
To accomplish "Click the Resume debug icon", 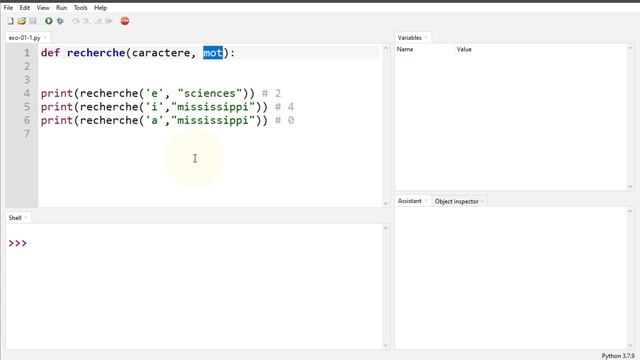I will point(109,21).
